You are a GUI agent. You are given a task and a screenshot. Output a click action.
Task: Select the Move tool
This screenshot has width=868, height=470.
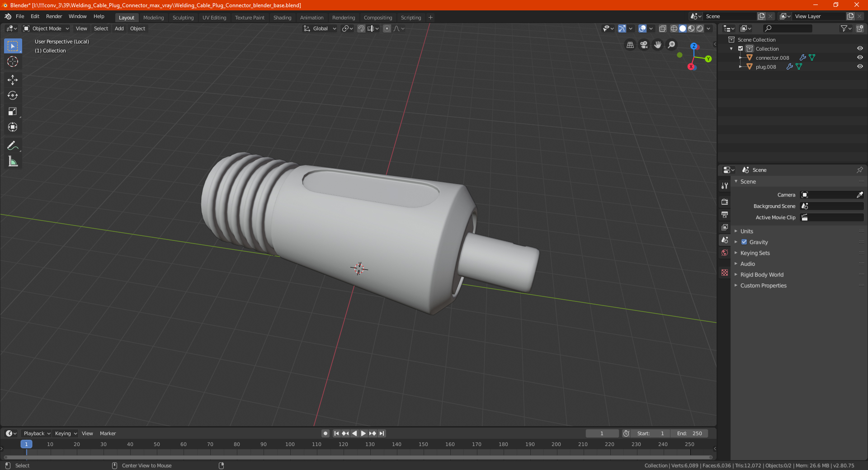[13, 80]
